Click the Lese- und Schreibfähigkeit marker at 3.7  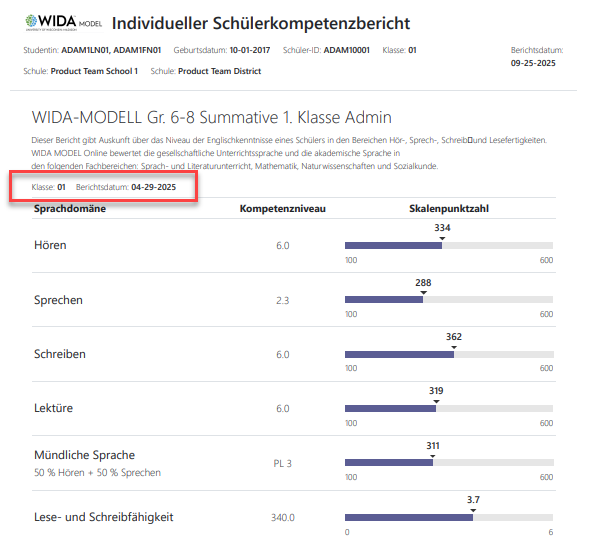(x=473, y=510)
